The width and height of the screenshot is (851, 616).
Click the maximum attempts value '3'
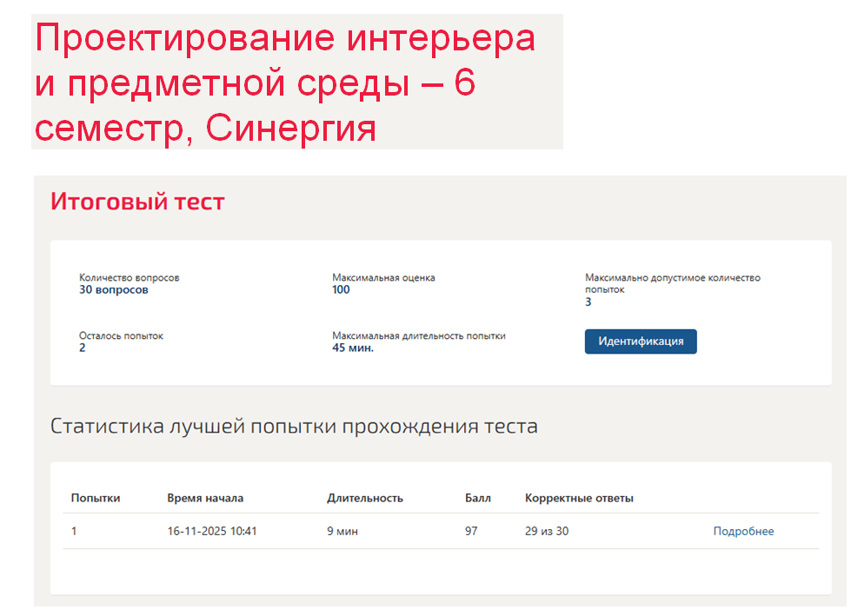[x=588, y=302]
